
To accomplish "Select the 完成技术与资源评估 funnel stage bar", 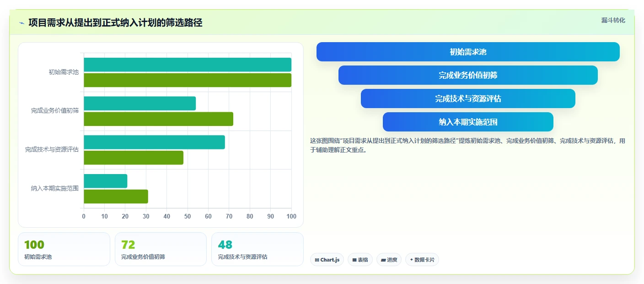I will [468, 98].
